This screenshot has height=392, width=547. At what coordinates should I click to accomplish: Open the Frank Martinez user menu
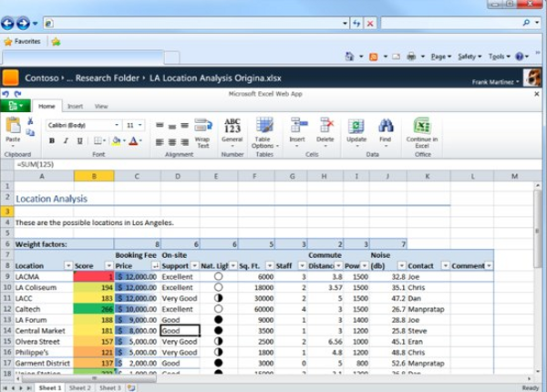(x=495, y=82)
